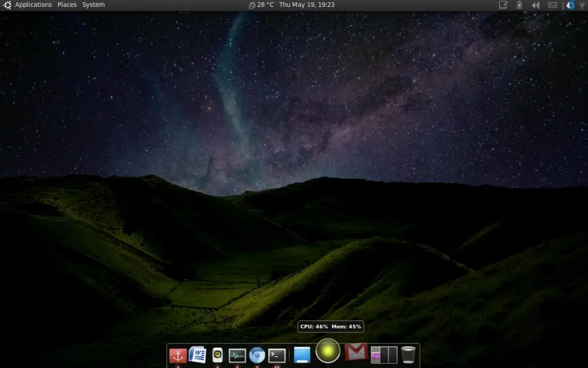Screen dimensions: 588x368
Task: Open the volume speaker indicator
Action: point(536,5)
